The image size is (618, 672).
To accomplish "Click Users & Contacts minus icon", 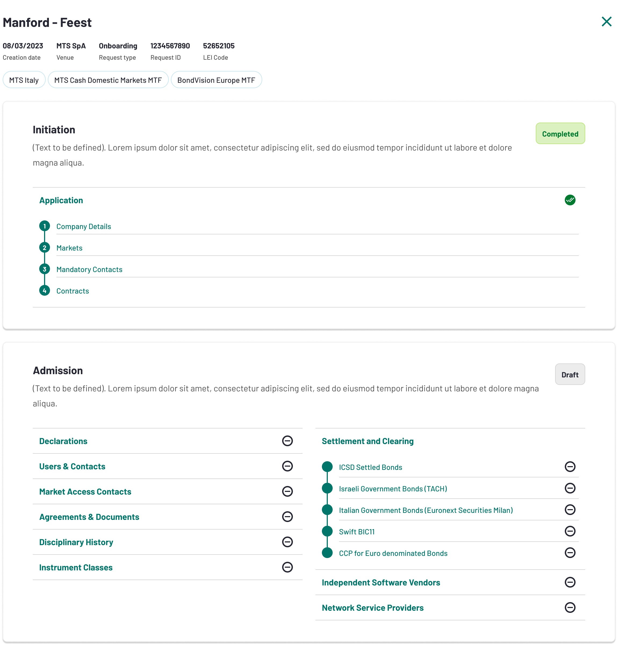I will (x=287, y=466).
